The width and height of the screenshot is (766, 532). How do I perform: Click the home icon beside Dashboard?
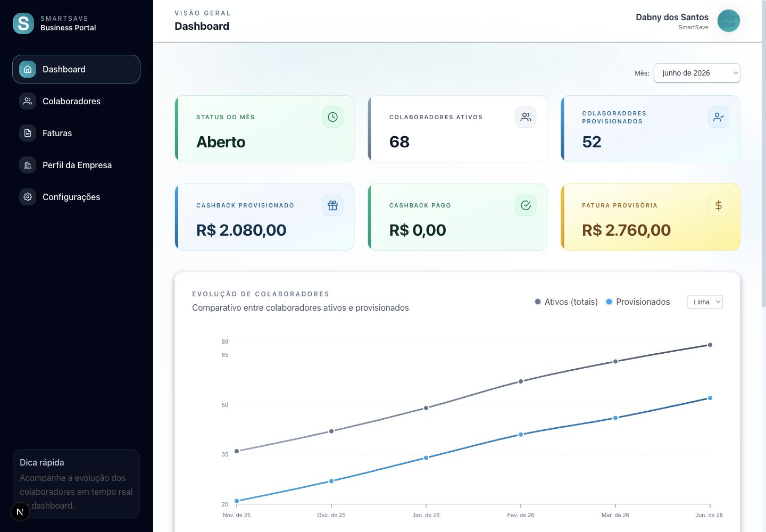click(28, 69)
